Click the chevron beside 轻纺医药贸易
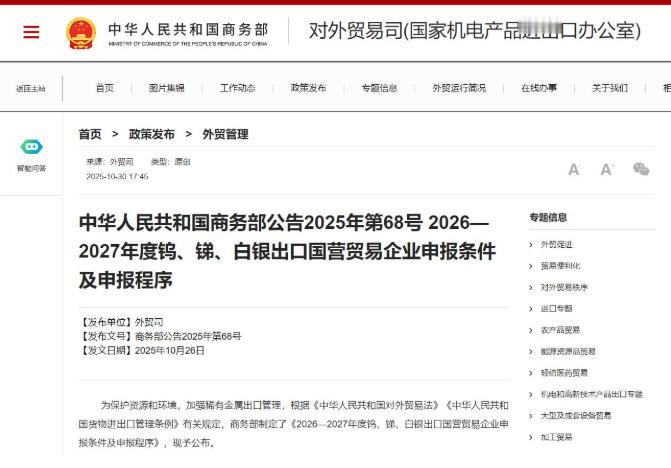 coord(531,373)
